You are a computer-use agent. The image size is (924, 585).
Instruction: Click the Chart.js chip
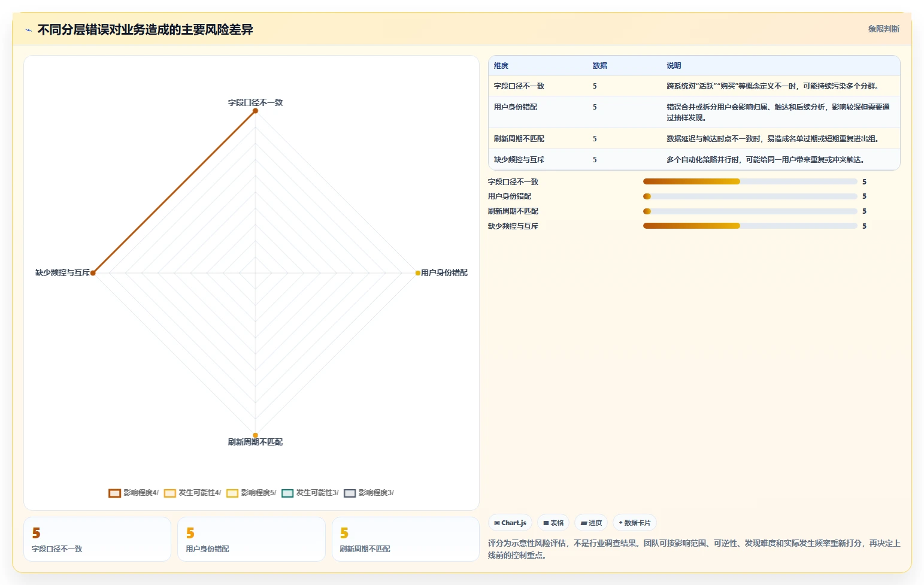510,523
